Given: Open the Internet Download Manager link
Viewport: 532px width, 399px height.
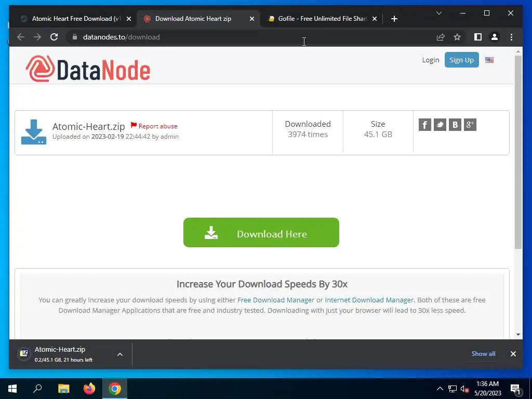Looking at the screenshot, I should (369, 300).
